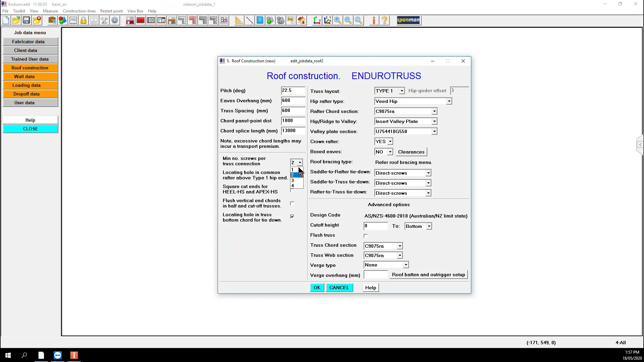Screen dimensions: 644x362
Task: Click OK in Roof construction dialog
Action: (x=317, y=288)
